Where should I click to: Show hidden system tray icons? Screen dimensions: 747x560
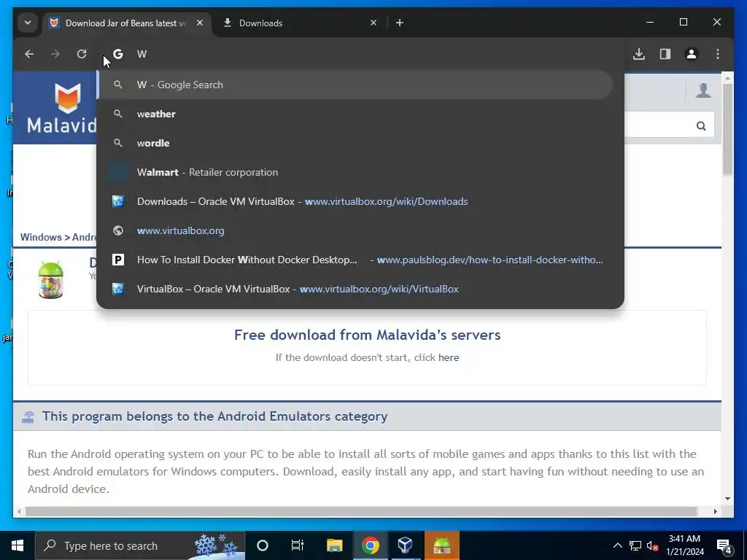pos(617,545)
